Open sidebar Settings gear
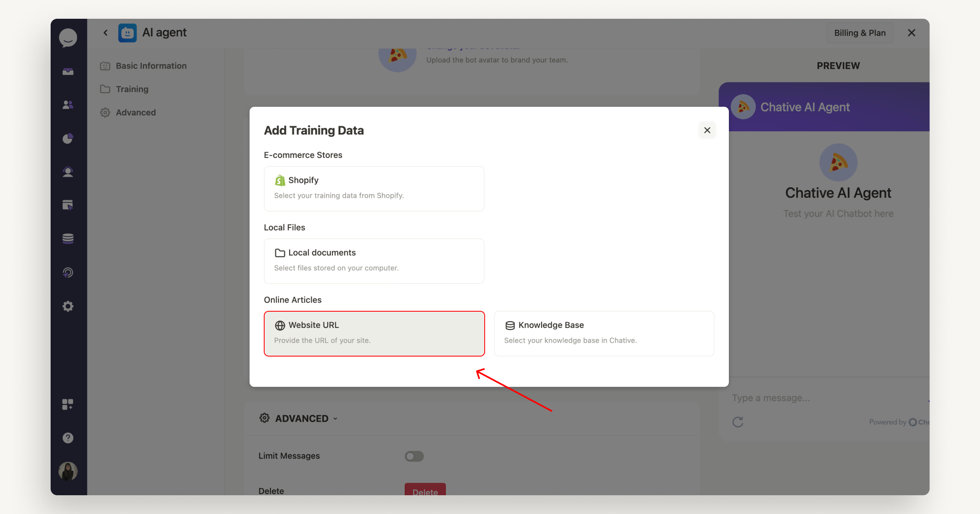 pos(68,306)
